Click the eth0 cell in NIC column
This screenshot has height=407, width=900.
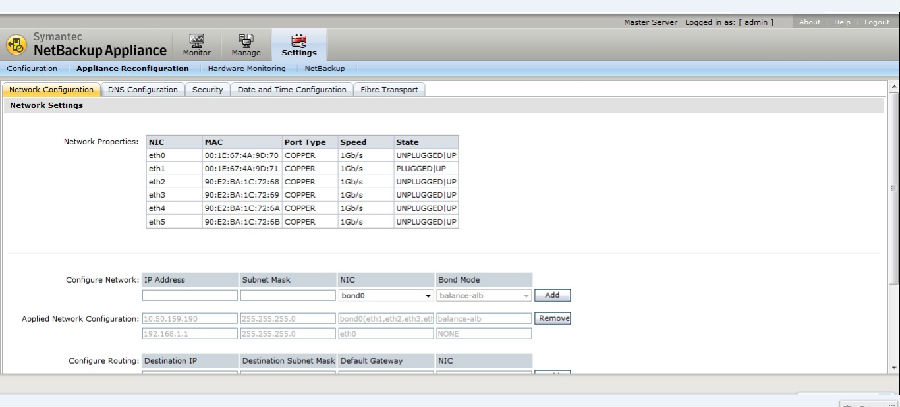tap(174, 155)
